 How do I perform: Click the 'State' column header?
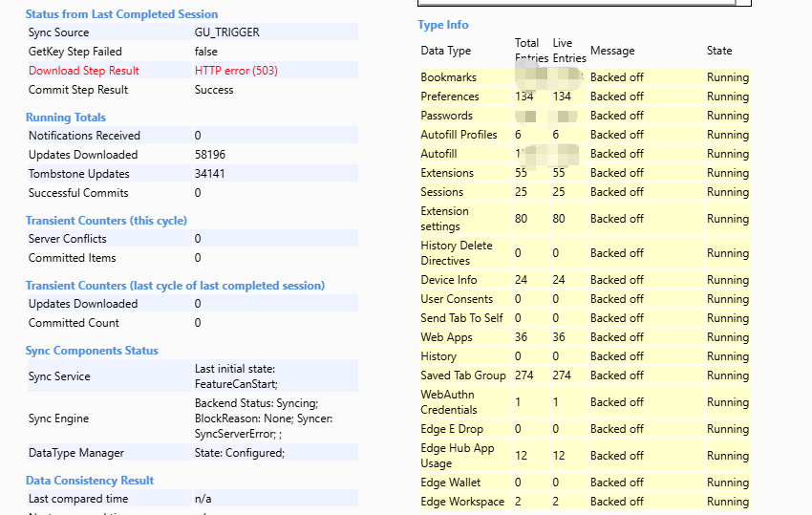[719, 51]
